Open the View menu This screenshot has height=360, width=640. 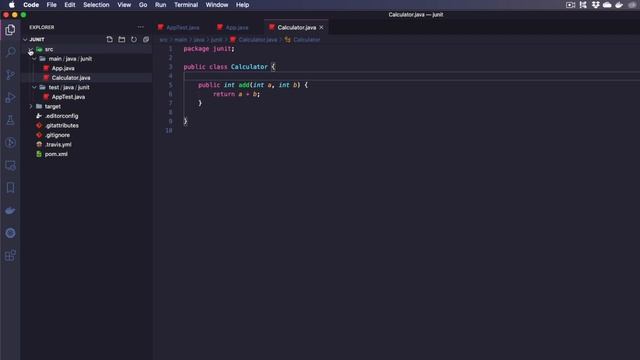pos(124,5)
